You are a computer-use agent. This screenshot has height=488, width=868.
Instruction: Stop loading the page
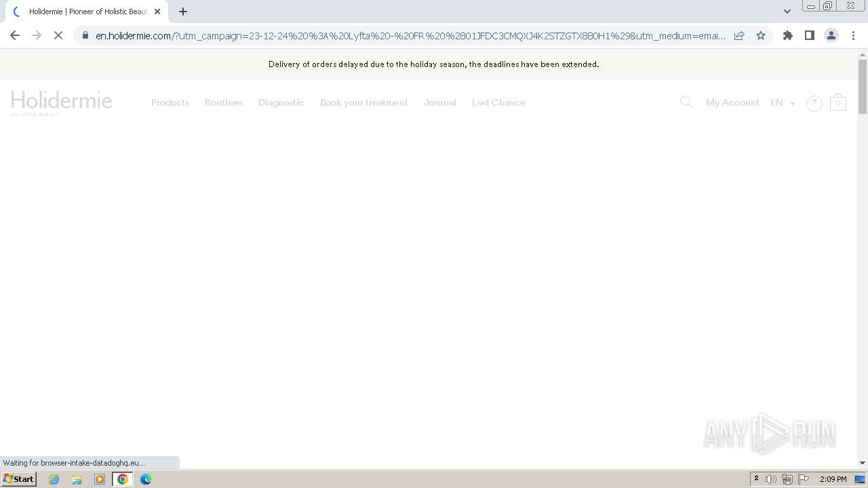pos(58,35)
